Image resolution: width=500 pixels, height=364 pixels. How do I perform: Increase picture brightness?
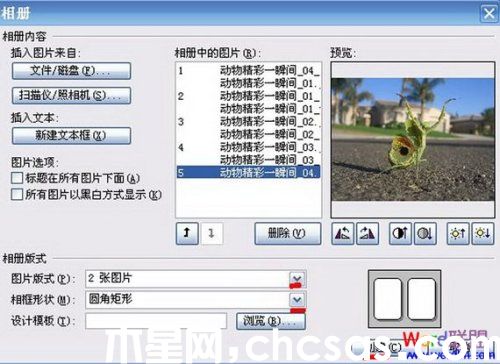[x=458, y=234]
